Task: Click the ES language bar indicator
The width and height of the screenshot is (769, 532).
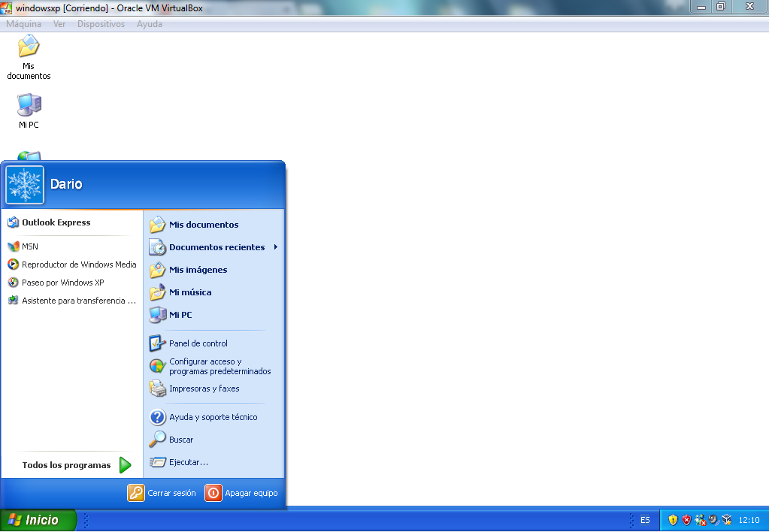Action: coord(645,520)
